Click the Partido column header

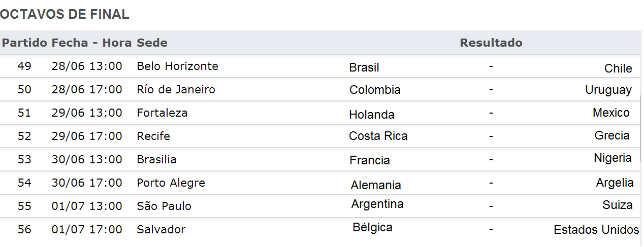25,43
